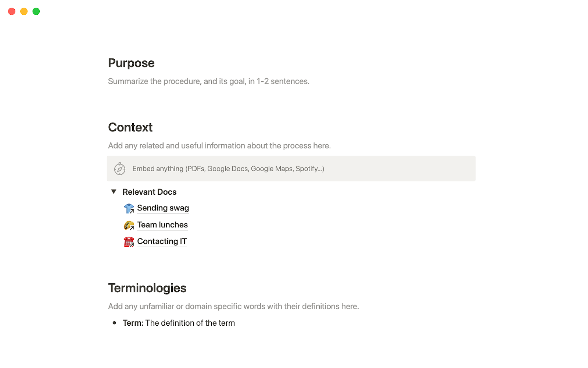The image size is (588, 368).
Task: Click the shirt icon beside Sending swag
Action: tap(129, 208)
